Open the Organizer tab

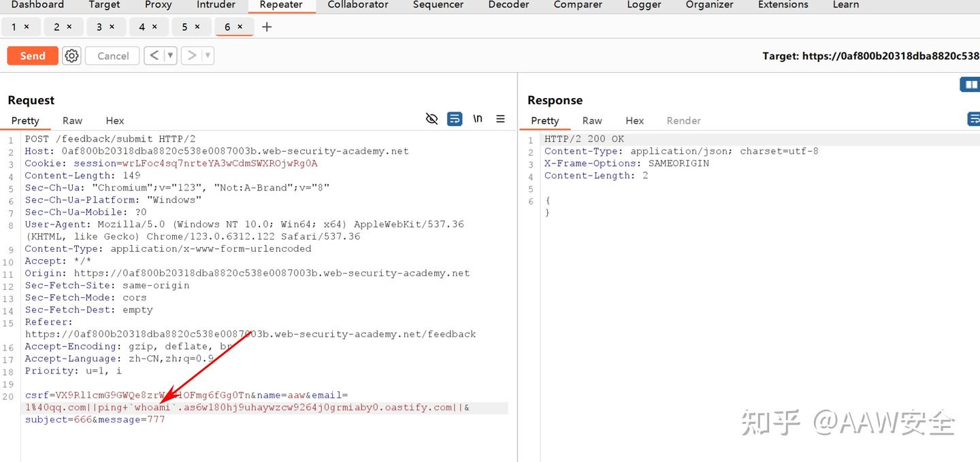tap(710, 5)
